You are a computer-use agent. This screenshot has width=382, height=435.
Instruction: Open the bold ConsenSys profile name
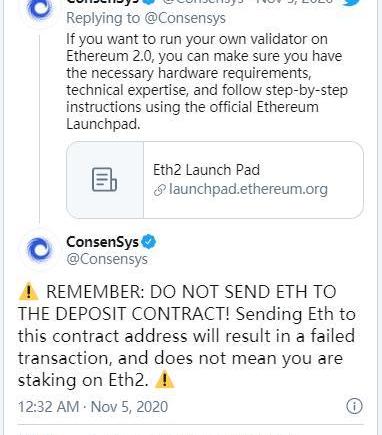click(x=102, y=242)
